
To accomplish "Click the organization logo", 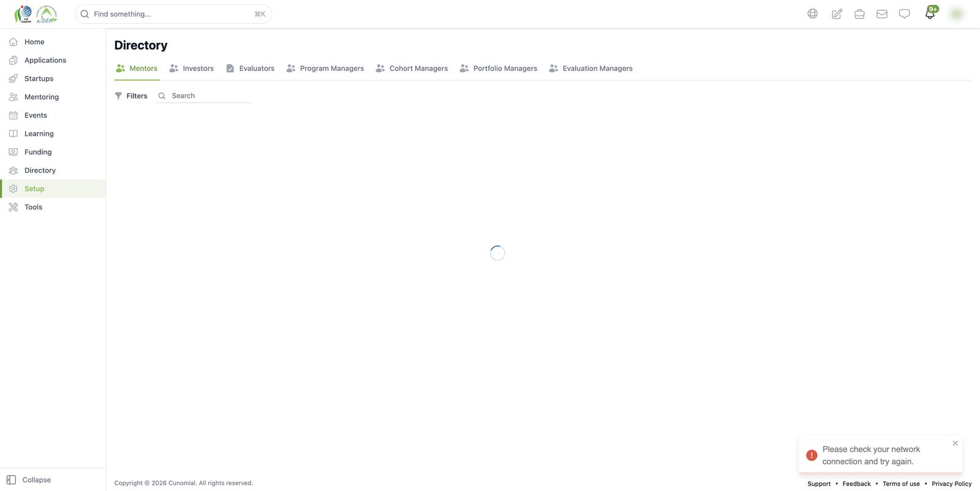I will (x=36, y=13).
